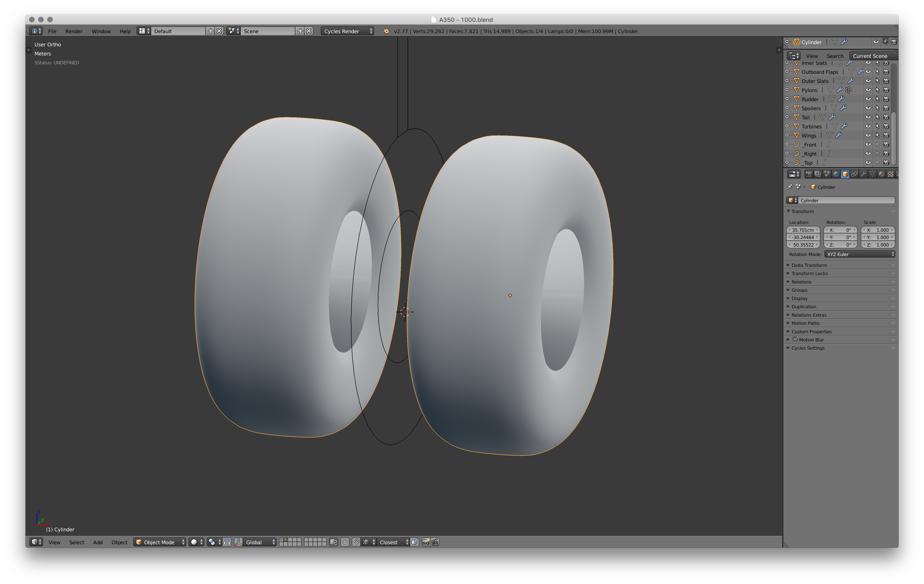This screenshot has height=584, width=924.
Task: Select the Object properties cube tab
Action: pyautogui.click(x=845, y=174)
